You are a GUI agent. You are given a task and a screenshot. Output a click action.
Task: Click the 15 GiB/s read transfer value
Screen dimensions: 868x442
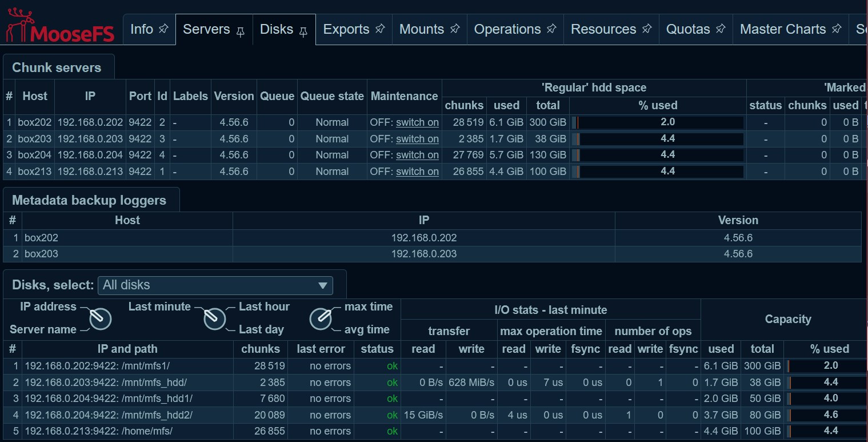[x=423, y=415]
